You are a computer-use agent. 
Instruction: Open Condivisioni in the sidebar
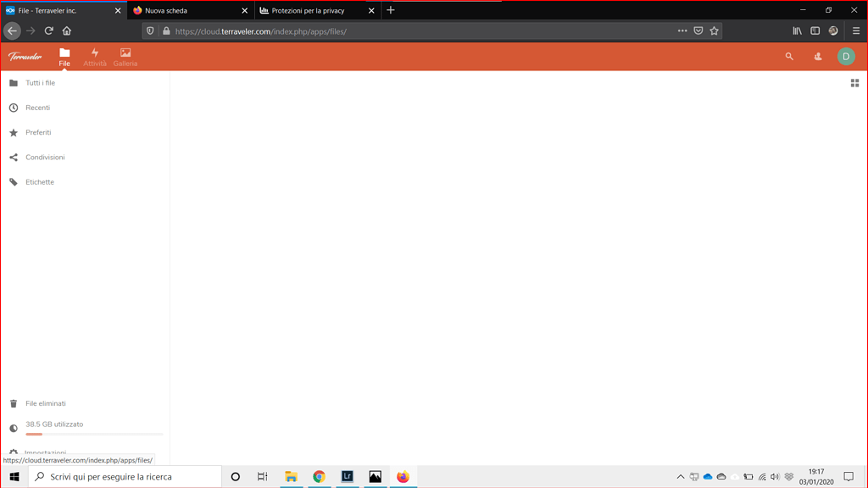[x=45, y=157]
